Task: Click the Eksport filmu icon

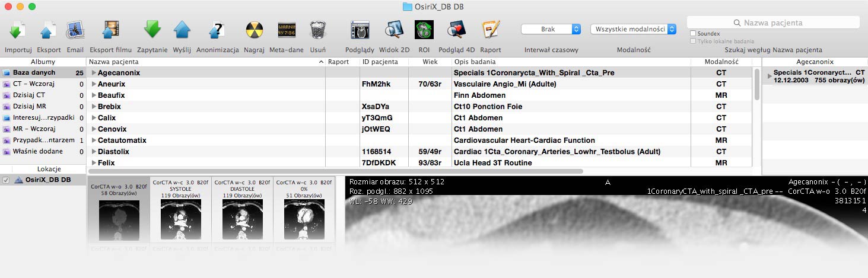Action: point(110,30)
